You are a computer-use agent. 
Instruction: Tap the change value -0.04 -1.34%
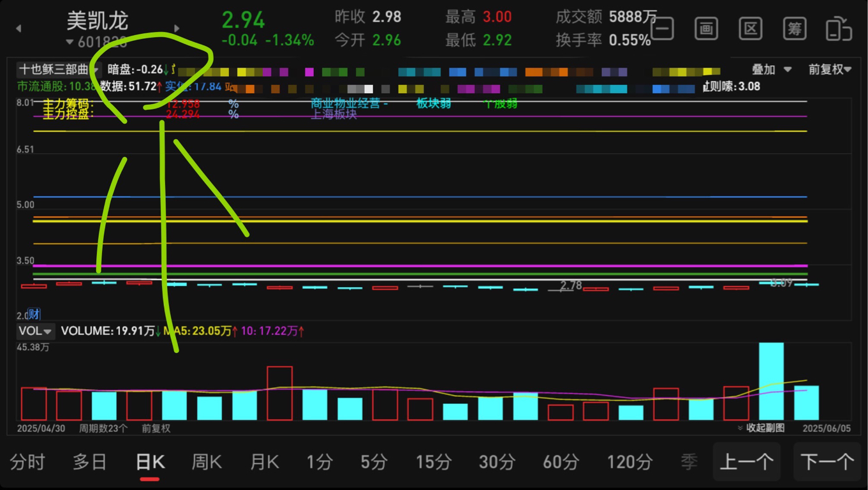tap(268, 40)
